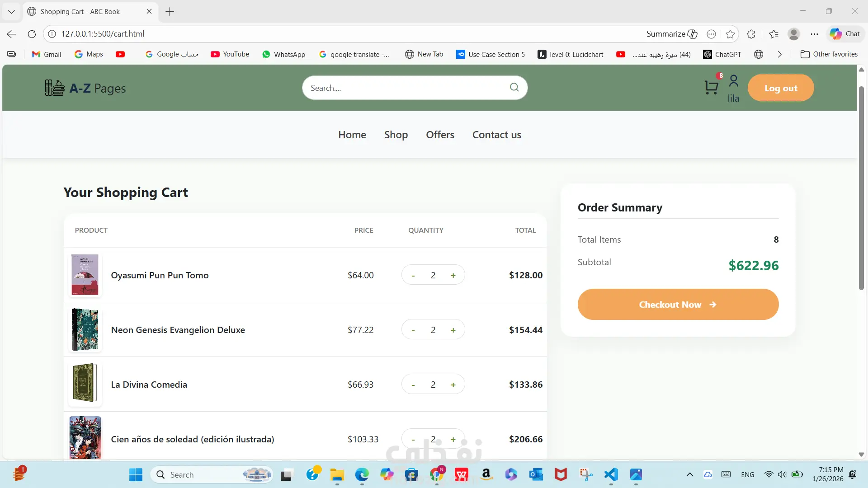Click the lila user profile icon

(733, 81)
